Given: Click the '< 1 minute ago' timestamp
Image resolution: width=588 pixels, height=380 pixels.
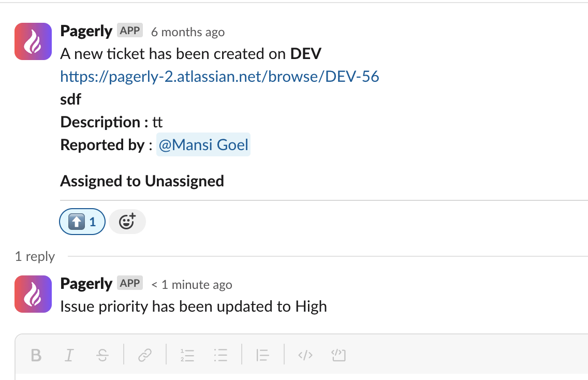Looking at the screenshot, I should 192,285.
